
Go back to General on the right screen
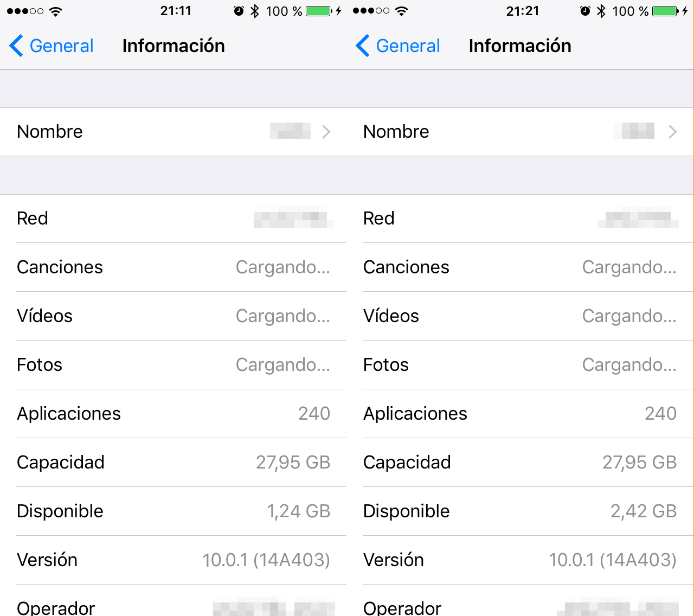pyautogui.click(x=408, y=46)
